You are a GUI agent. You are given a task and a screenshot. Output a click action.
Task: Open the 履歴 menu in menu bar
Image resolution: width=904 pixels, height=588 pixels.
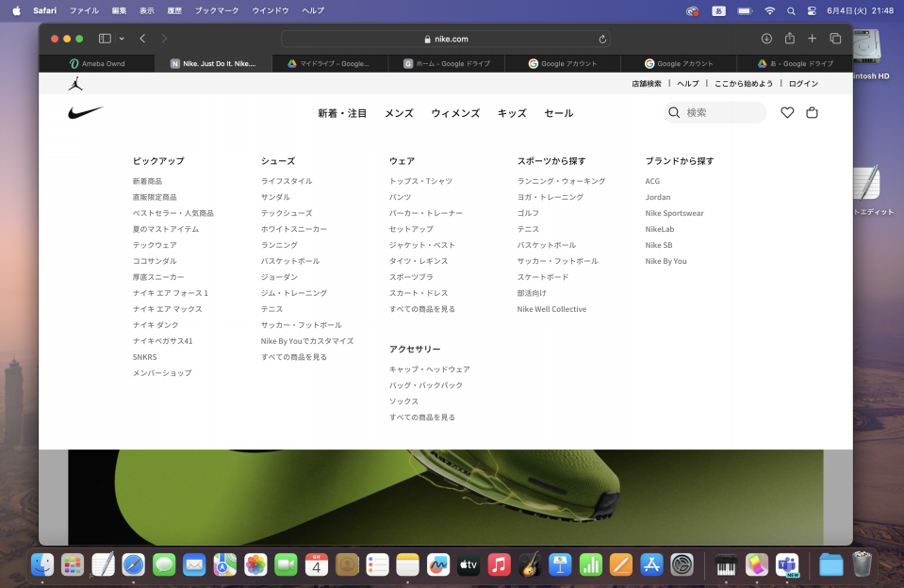(174, 10)
